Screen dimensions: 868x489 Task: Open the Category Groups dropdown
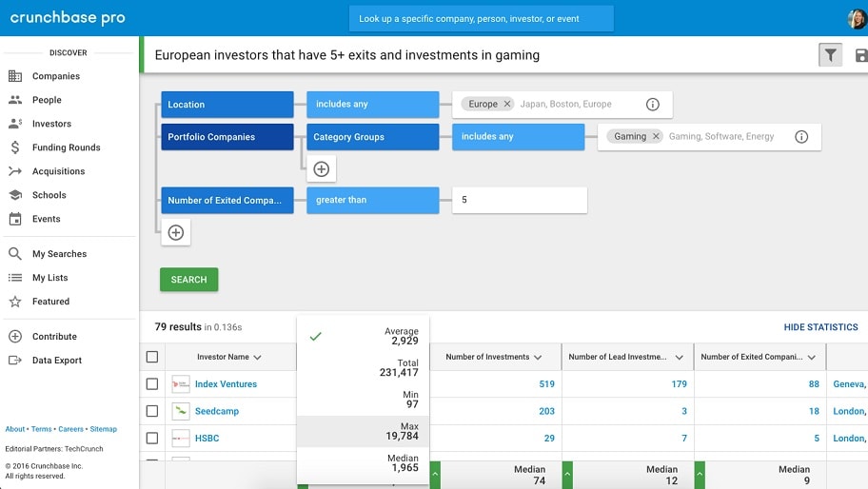pos(372,137)
